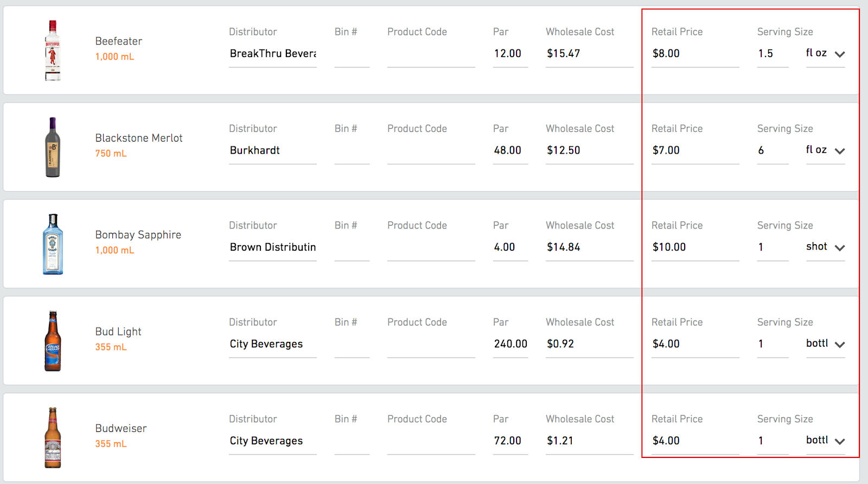Click the Beefeater gin bottle image
This screenshot has width=868, height=484.
[x=53, y=50]
